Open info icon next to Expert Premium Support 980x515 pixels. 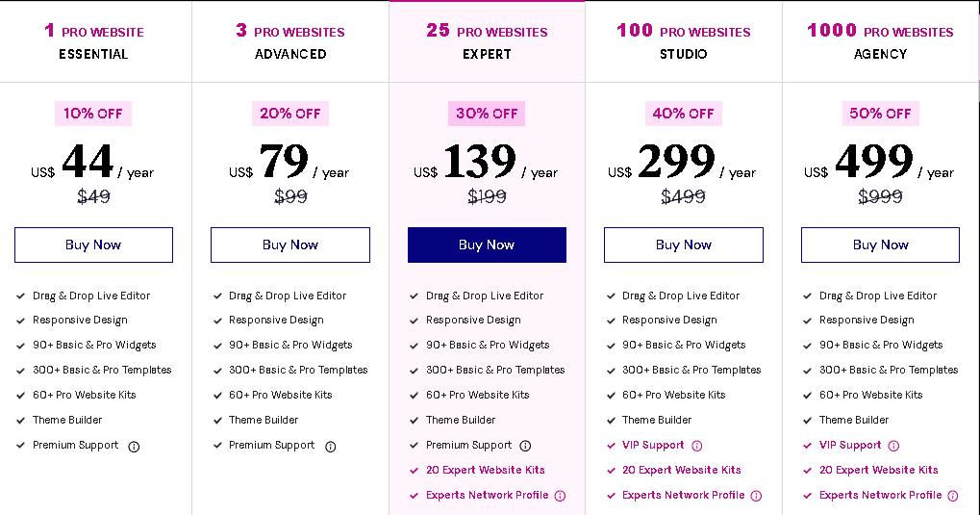pos(525,446)
